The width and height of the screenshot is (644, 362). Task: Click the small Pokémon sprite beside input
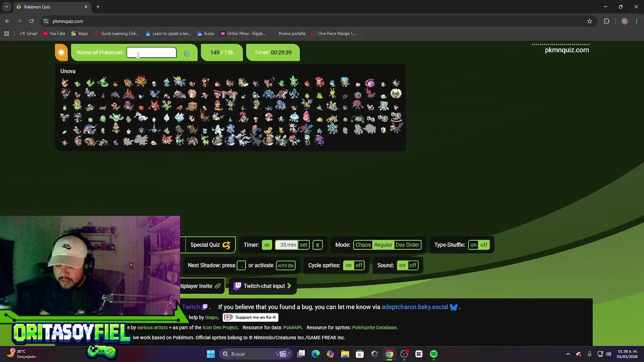point(187,53)
